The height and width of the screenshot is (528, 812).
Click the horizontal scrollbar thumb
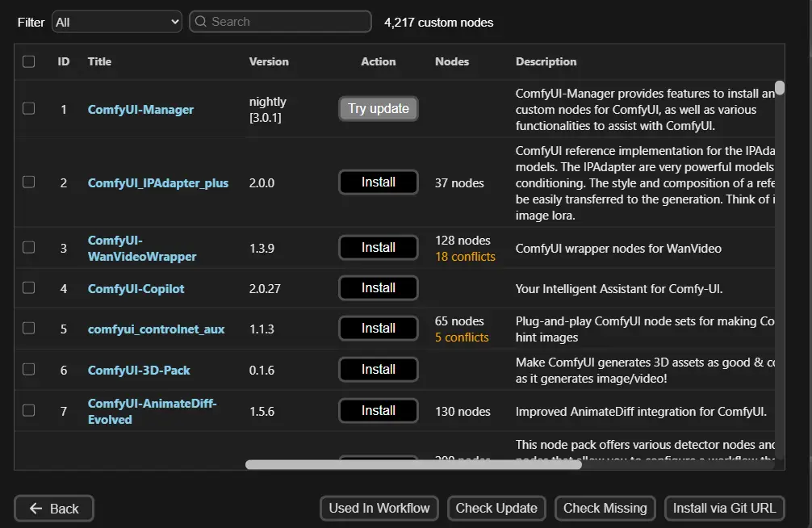tap(413, 464)
